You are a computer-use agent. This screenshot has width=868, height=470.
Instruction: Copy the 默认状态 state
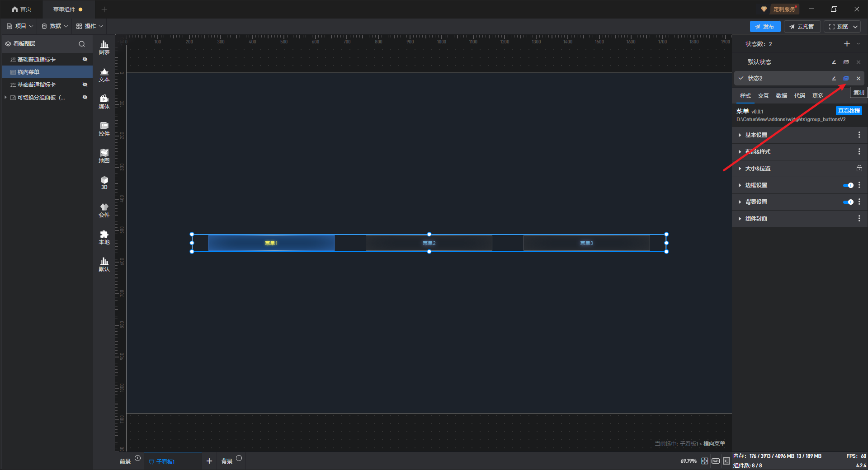click(x=846, y=62)
